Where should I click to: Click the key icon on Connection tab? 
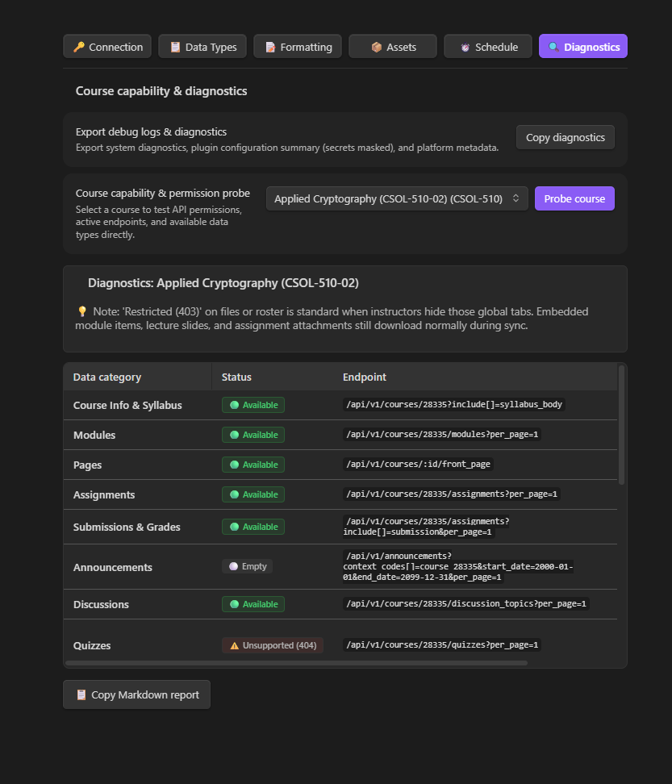click(79, 47)
